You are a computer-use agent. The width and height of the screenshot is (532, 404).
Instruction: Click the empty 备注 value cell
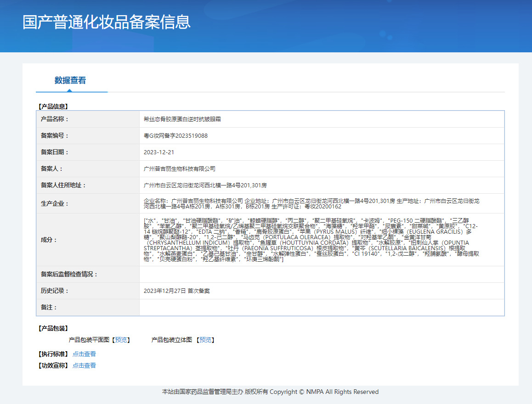[321, 307]
